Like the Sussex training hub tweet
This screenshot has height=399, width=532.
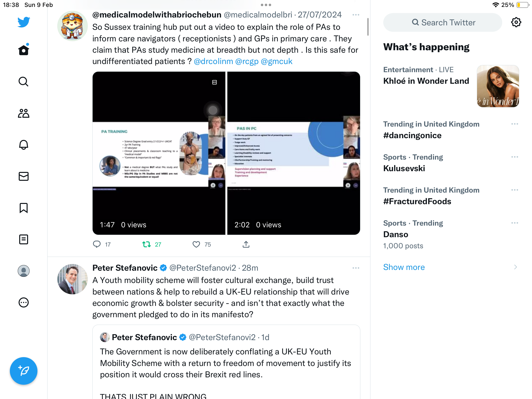click(x=196, y=244)
